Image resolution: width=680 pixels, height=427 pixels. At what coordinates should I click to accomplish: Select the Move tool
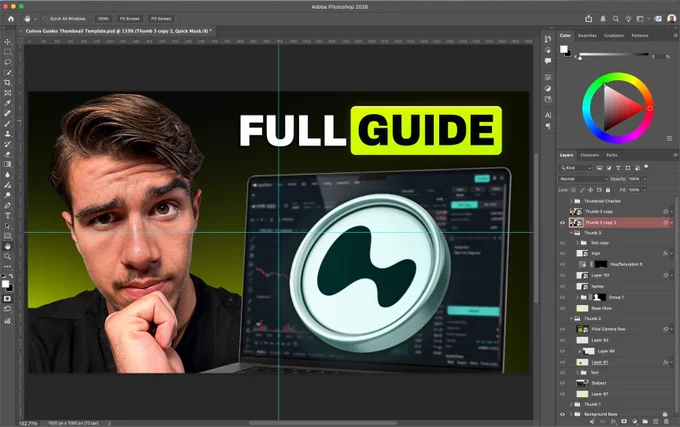7,42
